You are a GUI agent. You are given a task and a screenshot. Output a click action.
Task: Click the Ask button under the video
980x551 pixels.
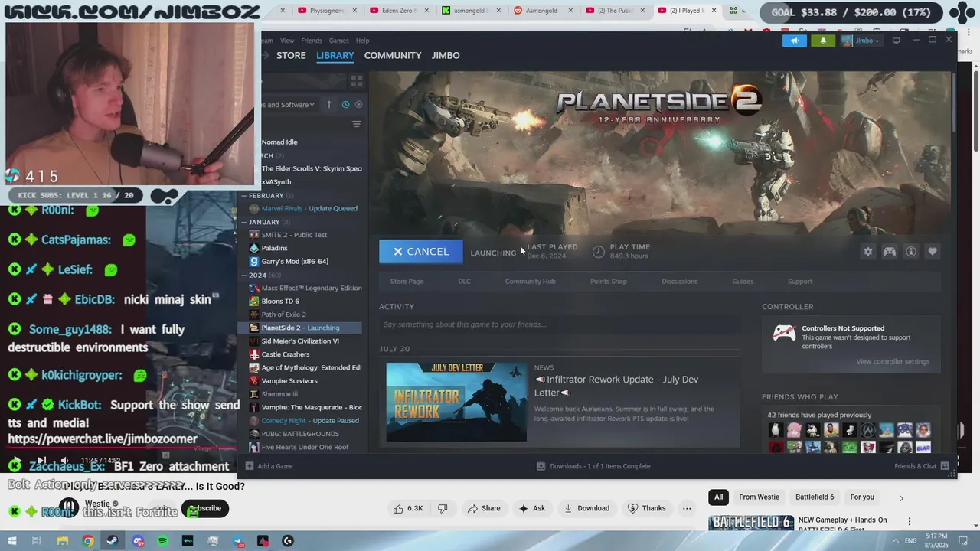click(532, 508)
